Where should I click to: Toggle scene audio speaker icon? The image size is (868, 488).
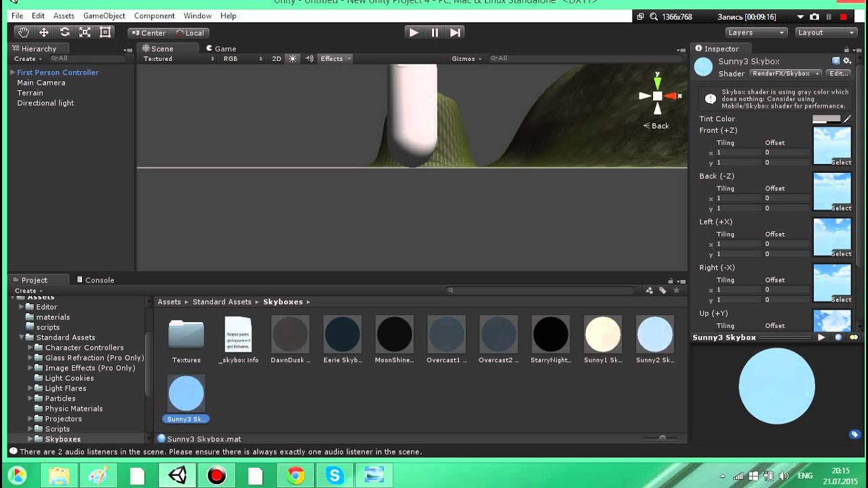tap(309, 59)
